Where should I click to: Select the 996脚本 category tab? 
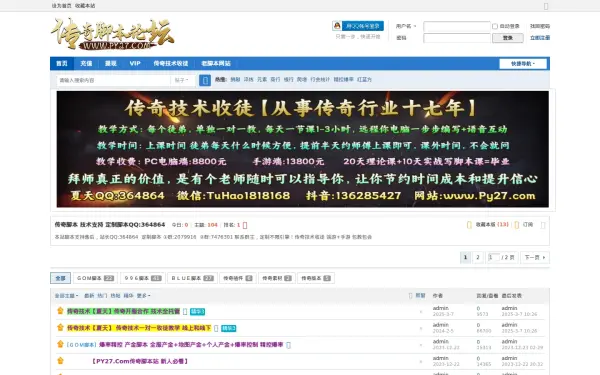143,278
